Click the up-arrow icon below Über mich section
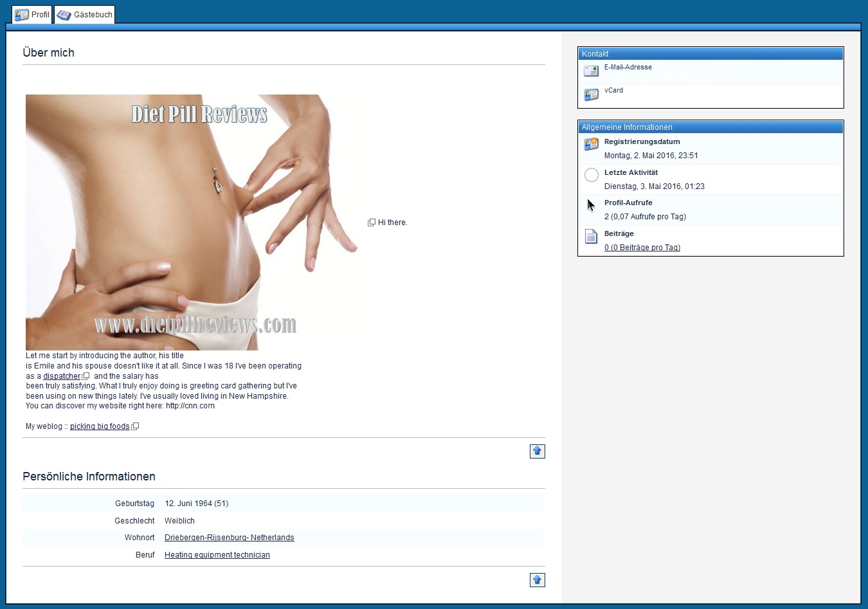The height and width of the screenshot is (609, 868). tap(537, 451)
